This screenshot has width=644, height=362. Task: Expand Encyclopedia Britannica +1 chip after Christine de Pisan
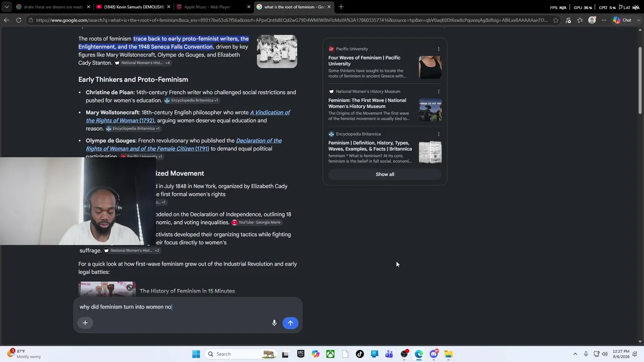tap(191, 101)
